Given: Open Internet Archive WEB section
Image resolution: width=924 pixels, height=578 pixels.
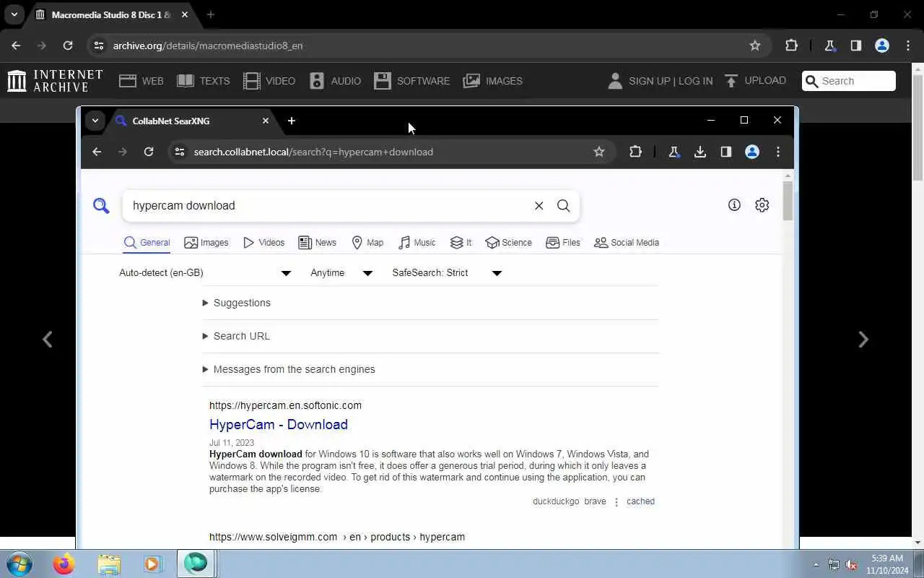Looking at the screenshot, I should (x=141, y=81).
